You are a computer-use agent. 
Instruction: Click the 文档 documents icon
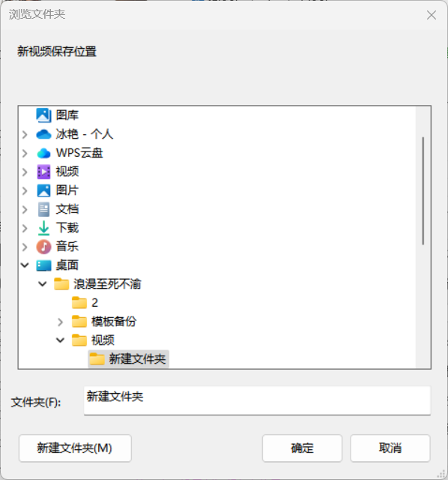click(x=43, y=209)
